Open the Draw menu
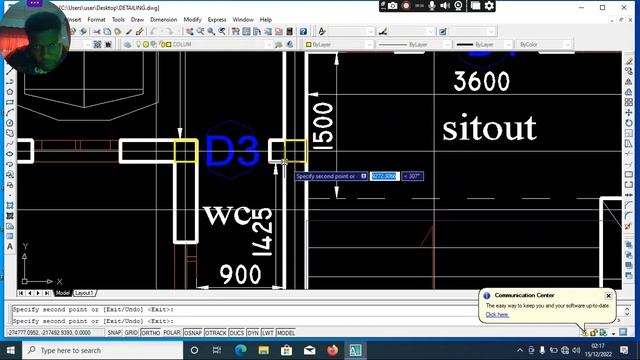This screenshot has width=640, height=360. tap(137, 20)
